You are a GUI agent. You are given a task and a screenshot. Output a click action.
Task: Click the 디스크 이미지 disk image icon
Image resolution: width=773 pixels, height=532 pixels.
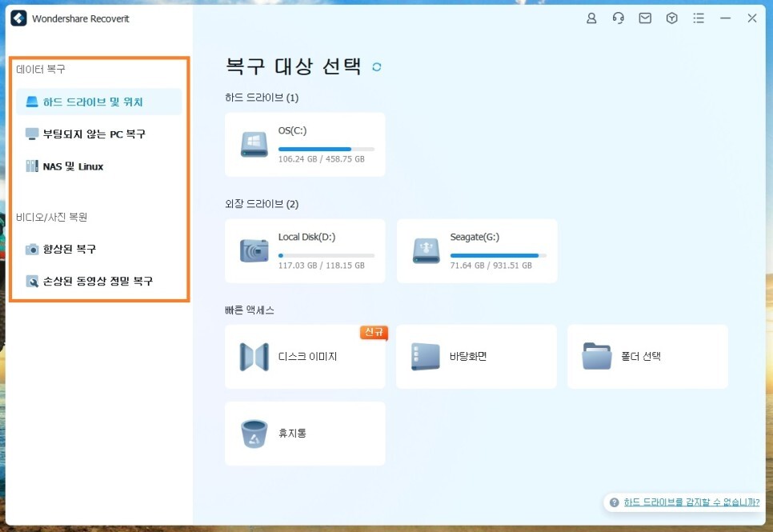254,357
